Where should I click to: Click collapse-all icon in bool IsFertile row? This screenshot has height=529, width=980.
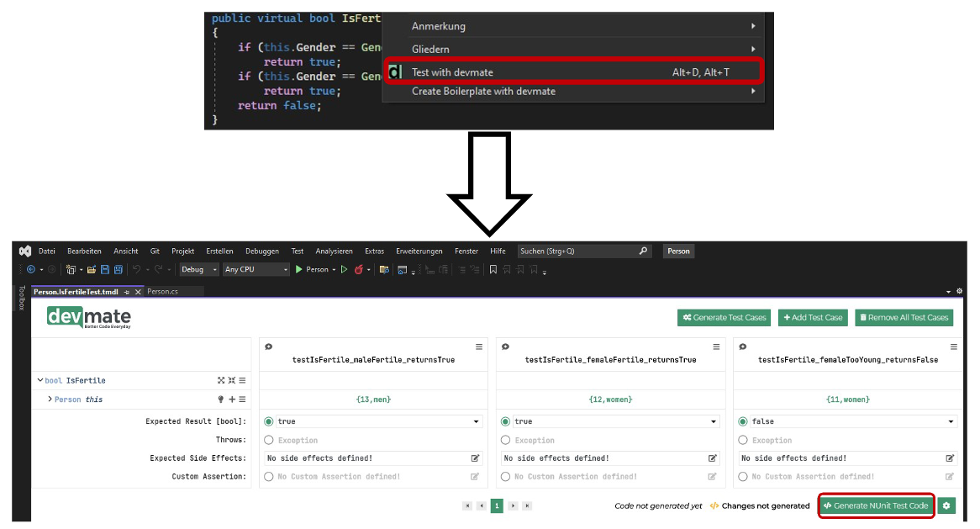pos(232,380)
